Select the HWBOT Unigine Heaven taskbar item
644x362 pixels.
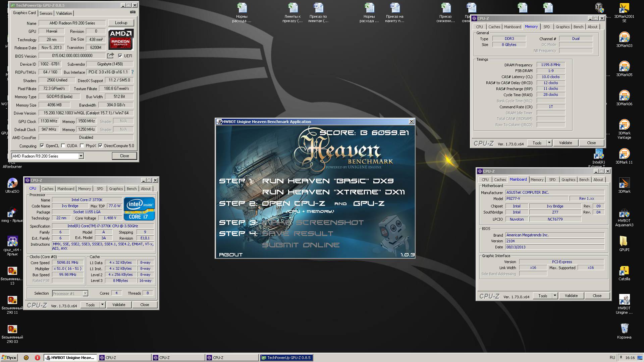click(70, 358)
